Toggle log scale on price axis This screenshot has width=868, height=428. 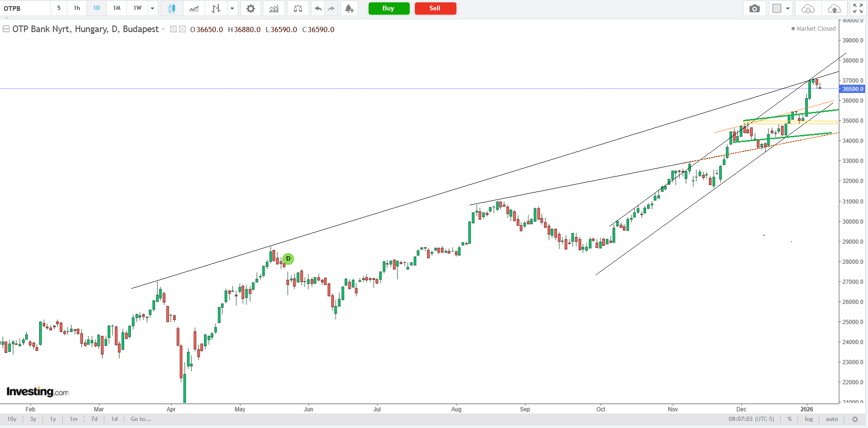[809, 419]
